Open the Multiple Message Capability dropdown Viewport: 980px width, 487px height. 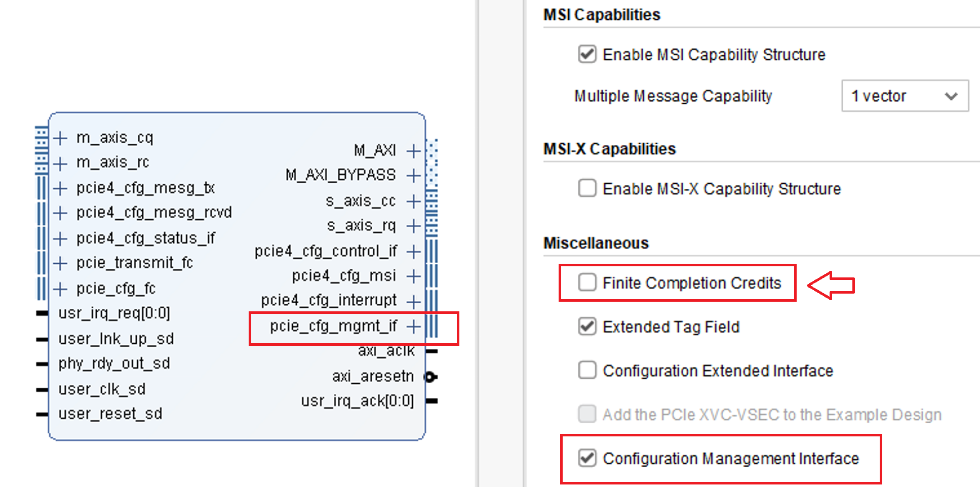905,96
